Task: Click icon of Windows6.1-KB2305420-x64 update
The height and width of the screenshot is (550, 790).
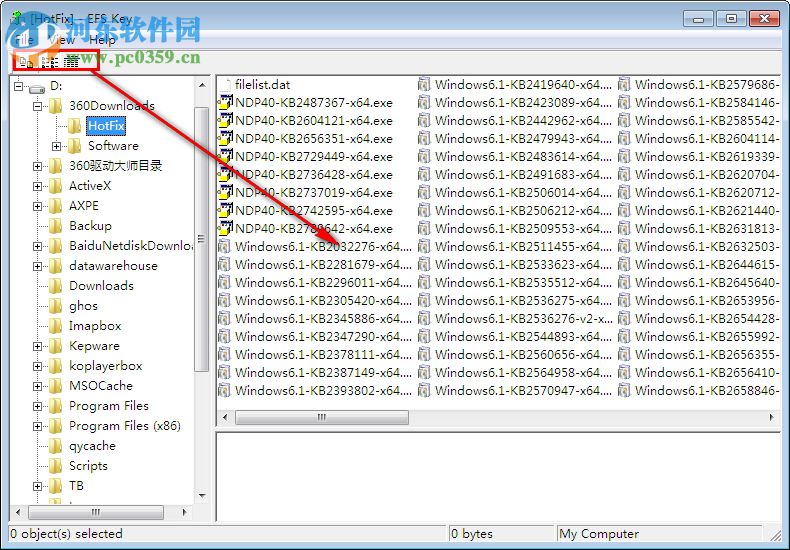Action: pyautogui.click(x=225, y=301)
